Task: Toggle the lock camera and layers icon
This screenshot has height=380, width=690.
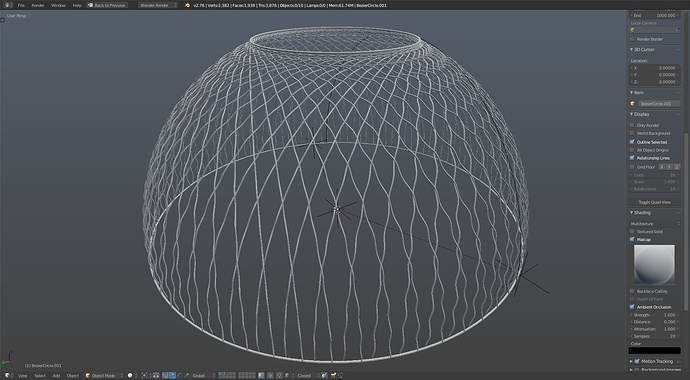Action: point(261,375)
